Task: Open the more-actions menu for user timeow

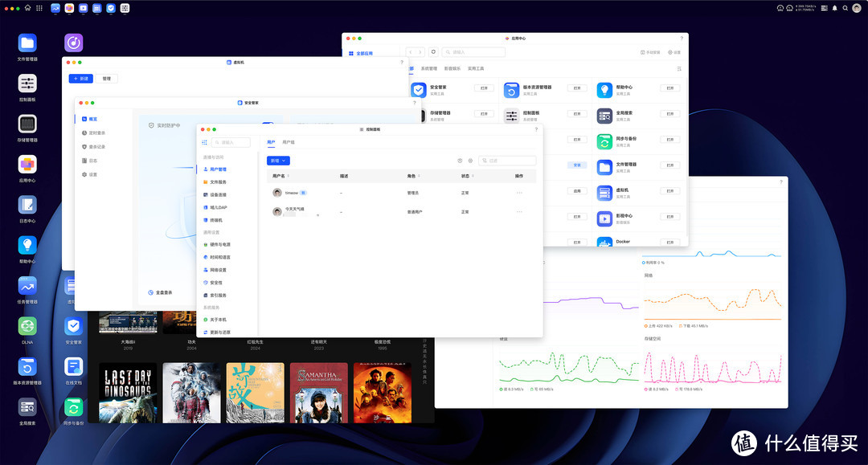Action: coord(519,193)
